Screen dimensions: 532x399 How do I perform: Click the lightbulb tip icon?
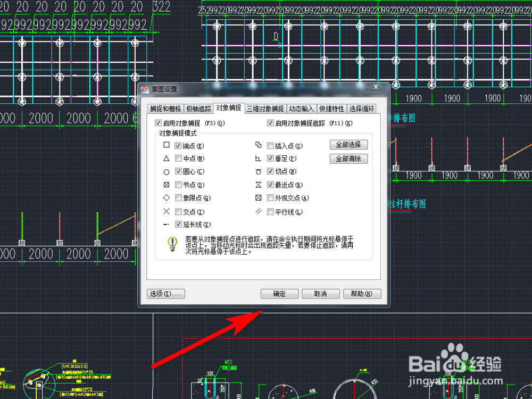coord(172,244)
